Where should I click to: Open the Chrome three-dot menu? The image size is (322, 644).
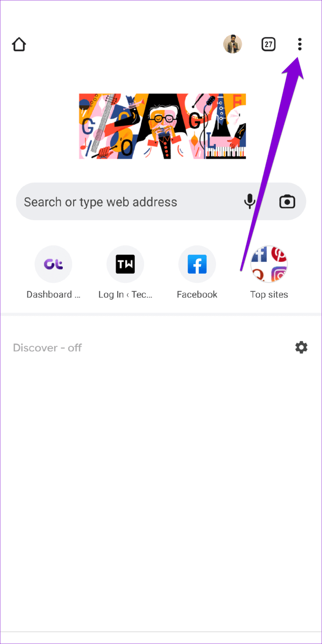pos(300,44)
